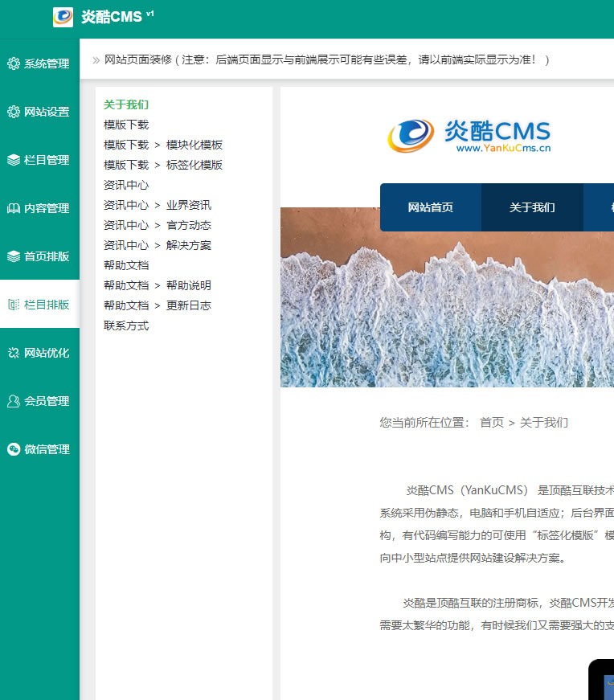Click 关于我们 in preview navigation bar
Image resolution: width=614 pixels, height=700 pixels.
[x=532, y=207]
